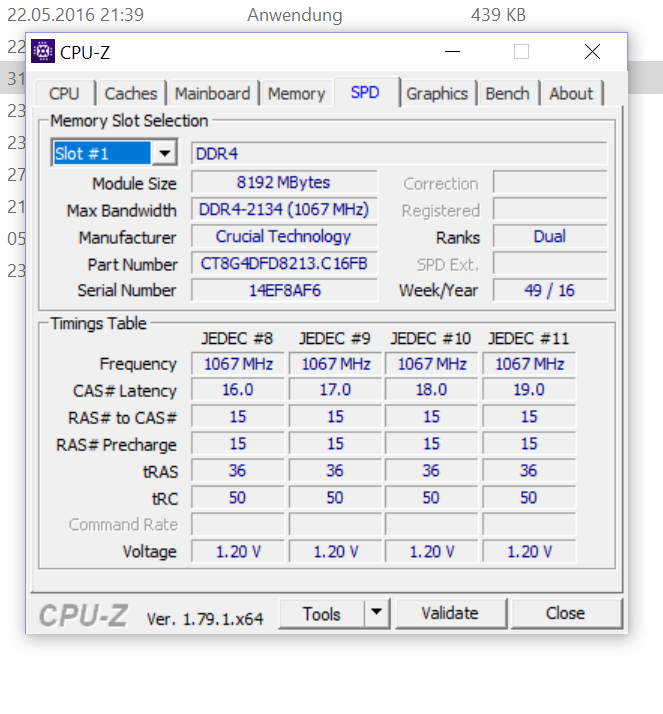Screen dimensions: 663x714
Task: Switch to the Bench tab
Action: (507, 93)
